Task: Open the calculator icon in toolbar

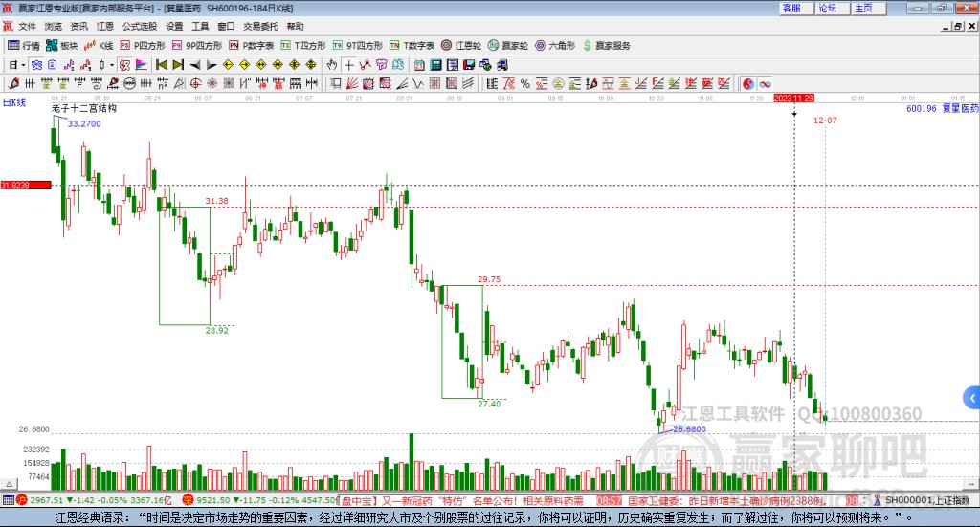Action: (x=435, y=65)
